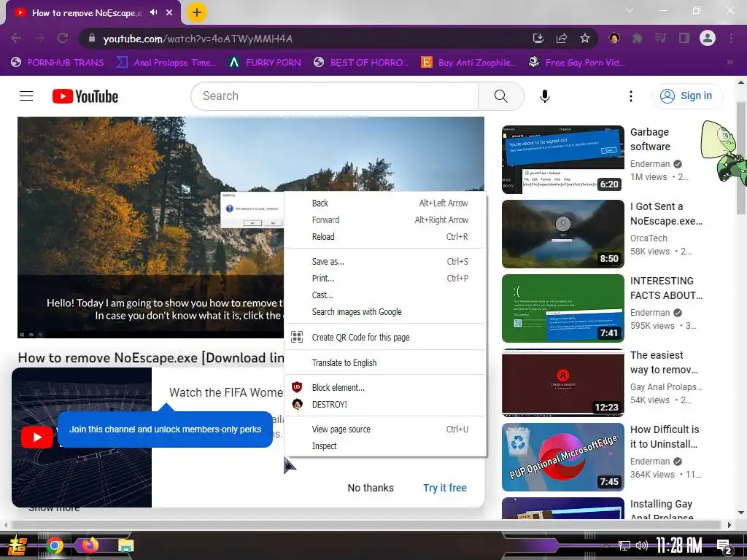
Task: Expand the bookmarks bar overflow chevron
Action: pos(729,63)
